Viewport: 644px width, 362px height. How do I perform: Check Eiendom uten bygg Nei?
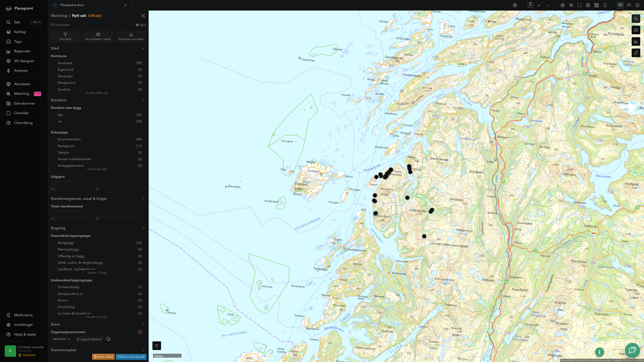click(x=54, y=115)
